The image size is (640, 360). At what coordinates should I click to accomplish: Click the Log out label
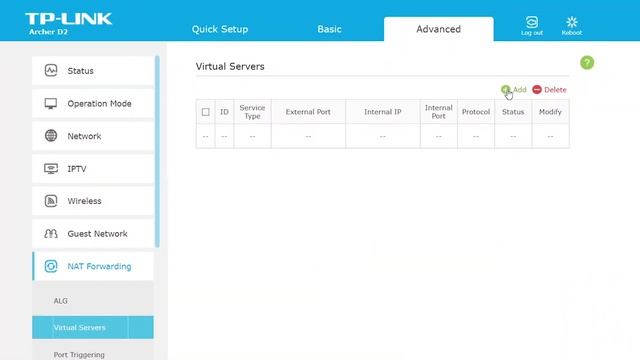point(532,33)
